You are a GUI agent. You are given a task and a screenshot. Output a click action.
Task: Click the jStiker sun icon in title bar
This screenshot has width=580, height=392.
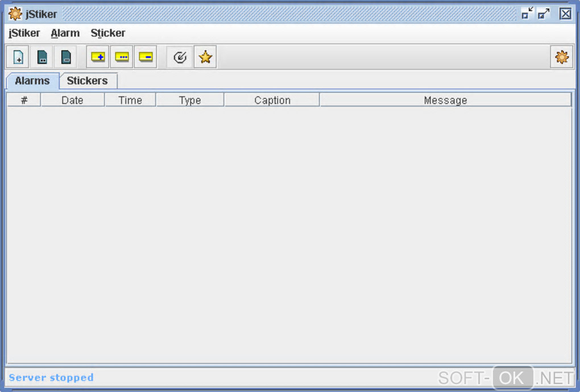coord(15,14)
